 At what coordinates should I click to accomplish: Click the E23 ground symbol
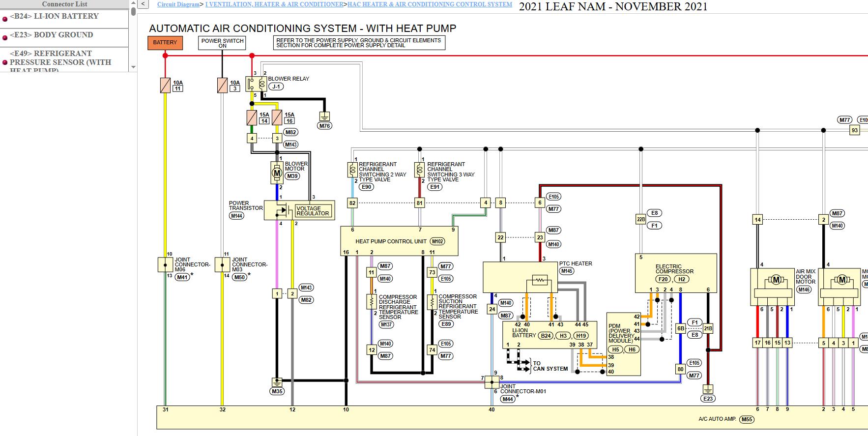pos(708,389)
